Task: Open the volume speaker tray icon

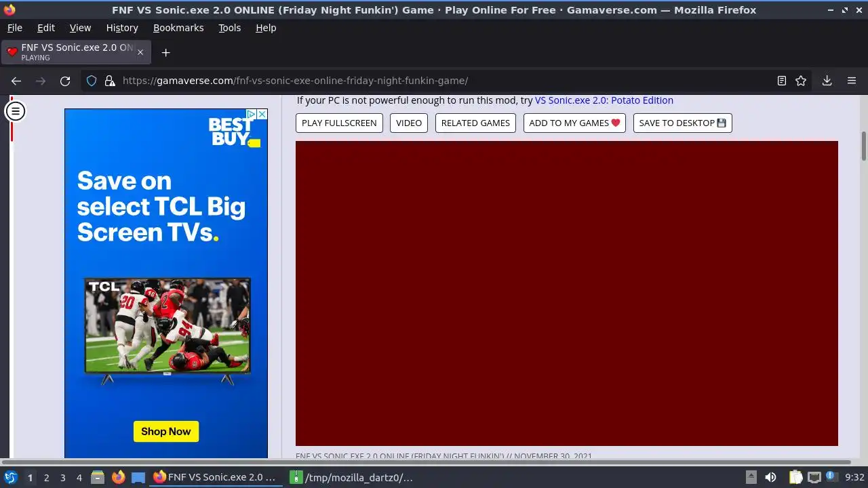Action: (770, 477)
